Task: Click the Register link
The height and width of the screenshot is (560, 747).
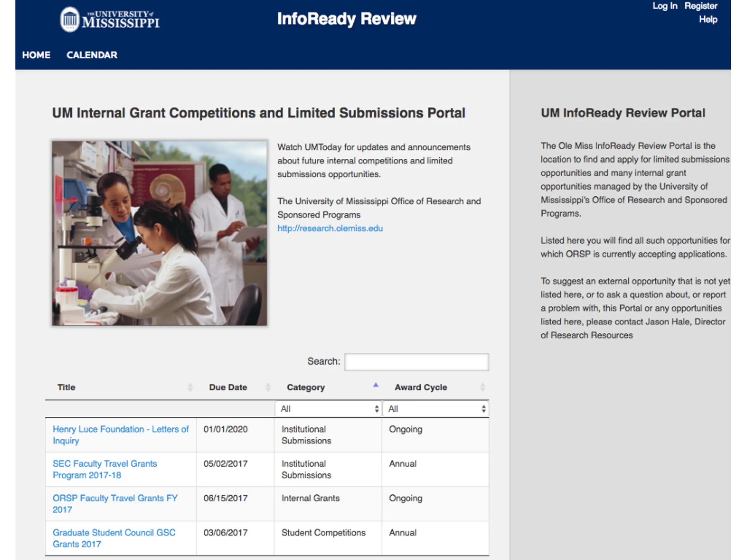Action: [701, 6]
